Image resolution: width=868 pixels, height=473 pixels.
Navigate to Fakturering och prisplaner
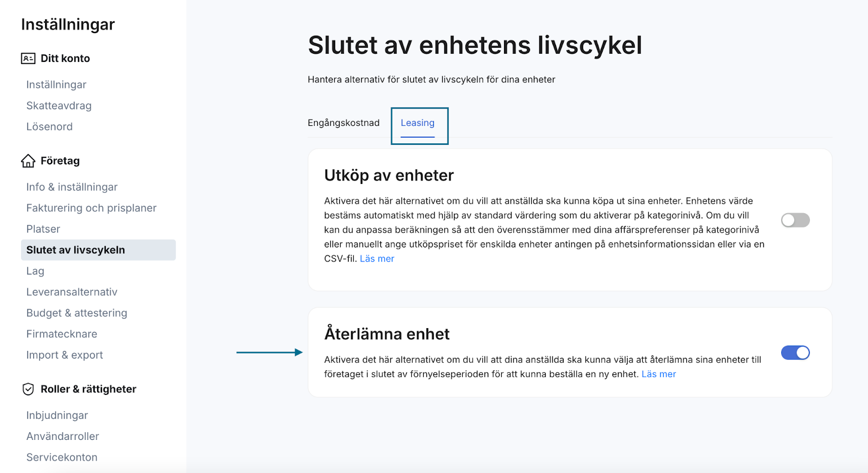coord(91,208)
